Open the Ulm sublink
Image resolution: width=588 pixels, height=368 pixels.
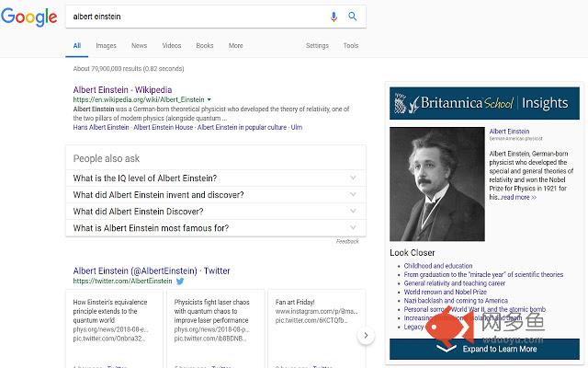pos(297,127)
